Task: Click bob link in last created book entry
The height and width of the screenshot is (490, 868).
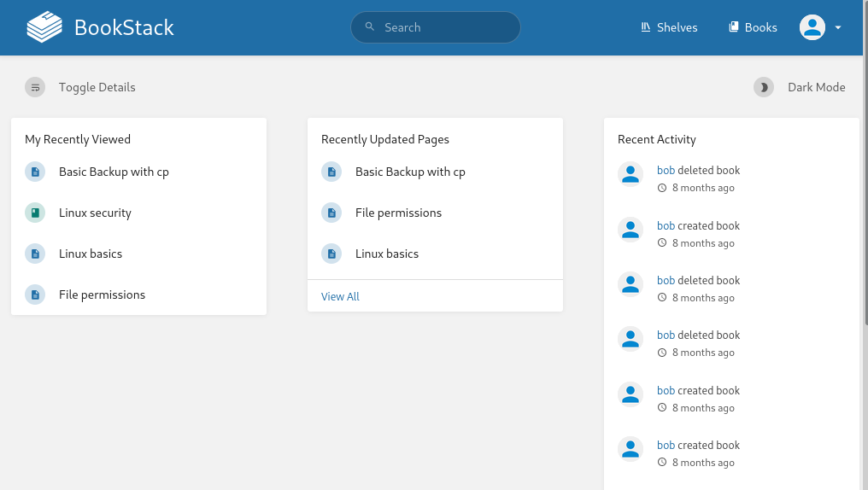Action: pos(666,446)
